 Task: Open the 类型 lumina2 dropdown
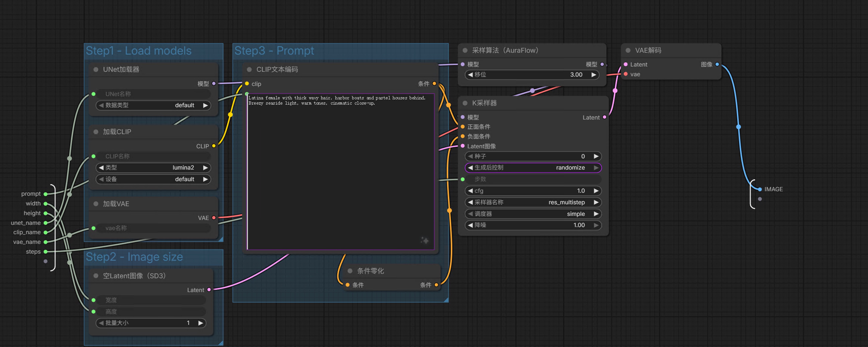tap(153, 168)
